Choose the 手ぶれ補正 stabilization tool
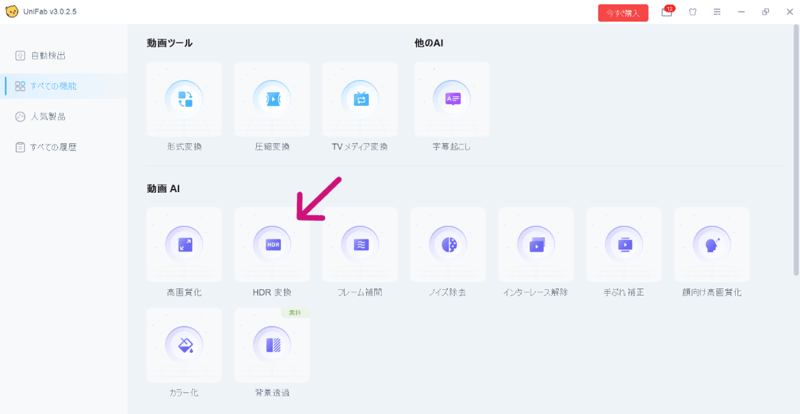Viewport: 800px width, 414px height. [x=624, y=244]
